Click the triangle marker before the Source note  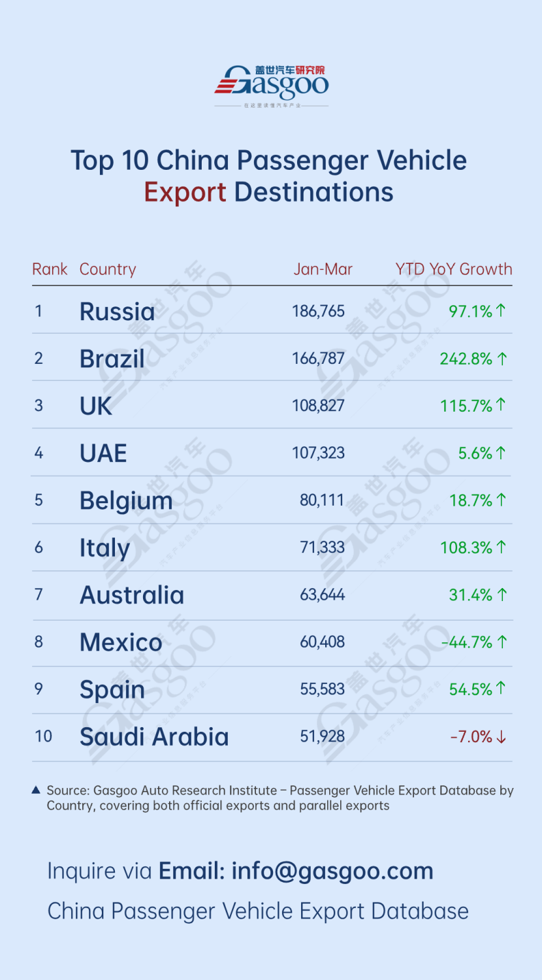pos(37,790)
